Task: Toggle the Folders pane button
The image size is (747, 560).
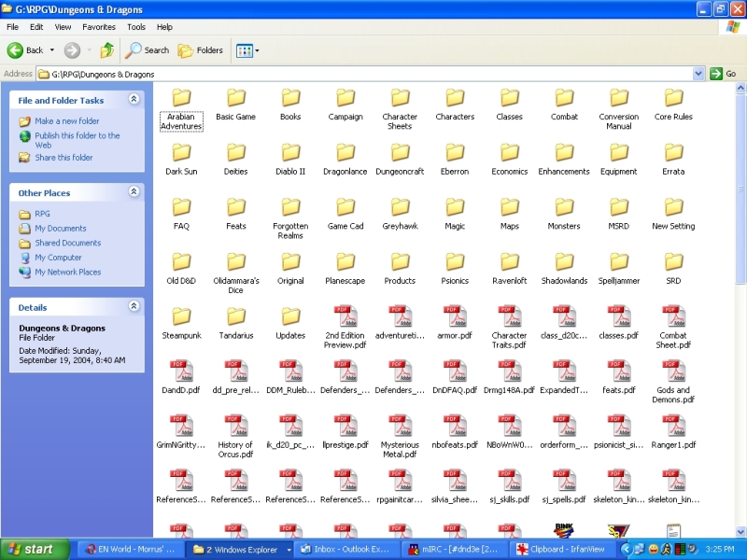Action: [200, 50]
